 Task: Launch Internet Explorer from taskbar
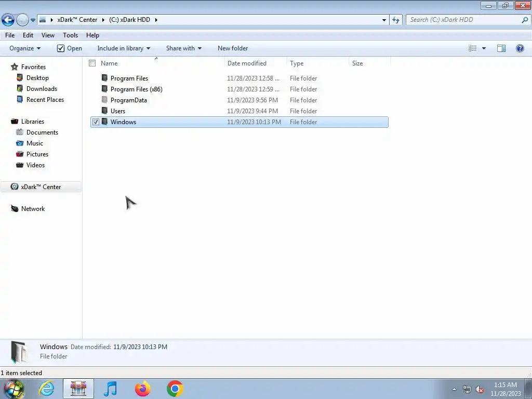point(46,389)
